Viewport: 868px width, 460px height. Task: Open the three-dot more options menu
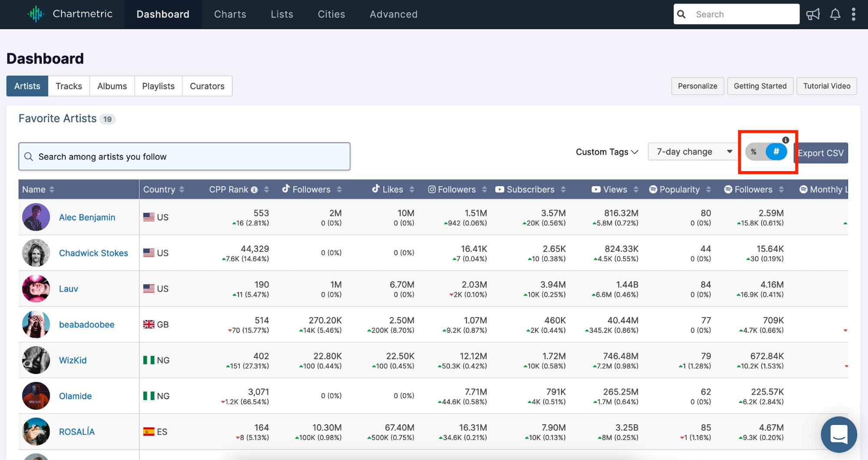tap(853, 14)
